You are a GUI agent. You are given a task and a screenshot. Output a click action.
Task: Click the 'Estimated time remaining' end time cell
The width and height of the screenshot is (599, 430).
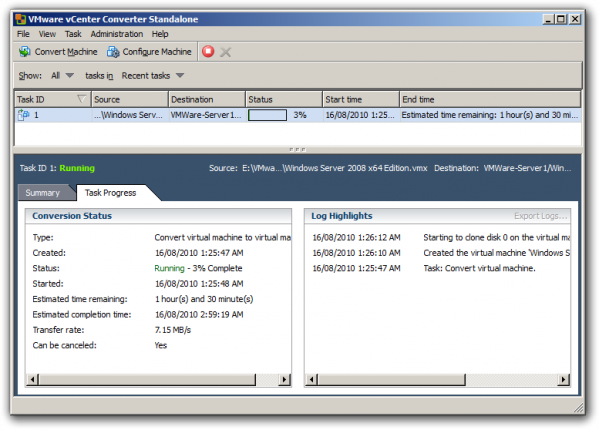pos(490,115)
